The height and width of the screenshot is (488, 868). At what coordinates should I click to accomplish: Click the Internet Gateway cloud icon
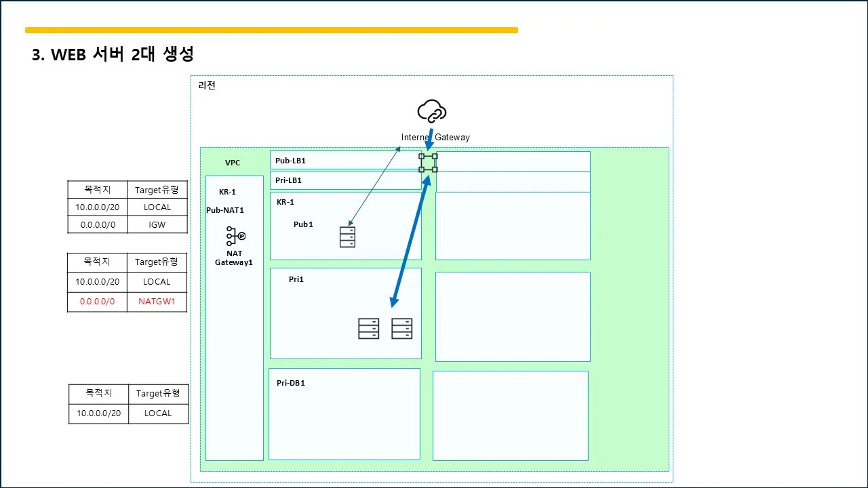(431, 111)
